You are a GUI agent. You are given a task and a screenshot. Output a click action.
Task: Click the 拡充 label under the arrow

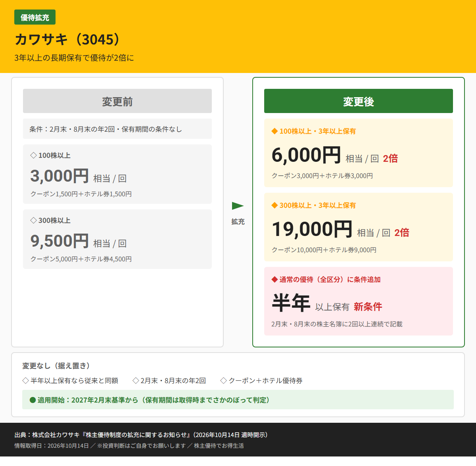tap(238, 222)
